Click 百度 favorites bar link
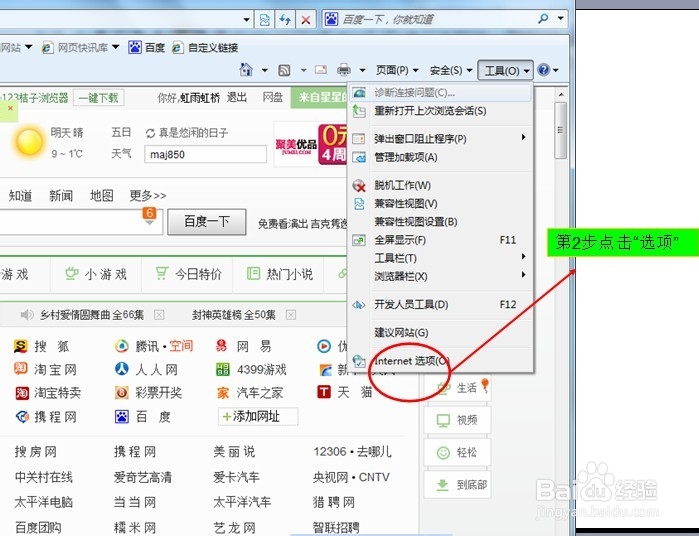The width and height of the screenshot is (699, 536). pyautogui.click(x=147, y=47)
